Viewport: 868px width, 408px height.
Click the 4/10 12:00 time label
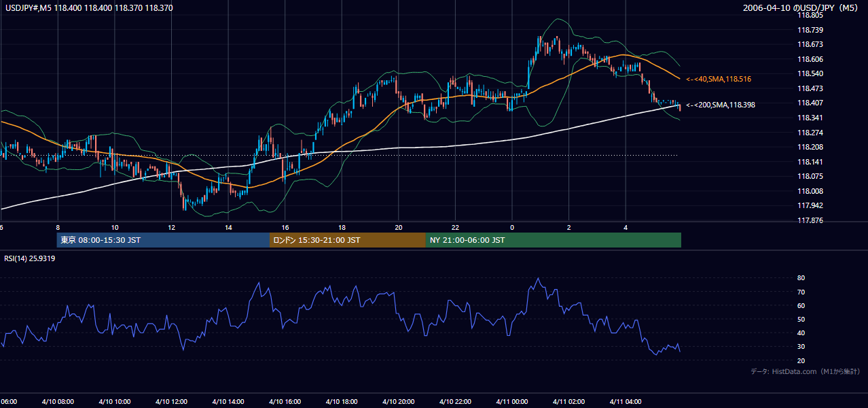(x=172, y=402)
